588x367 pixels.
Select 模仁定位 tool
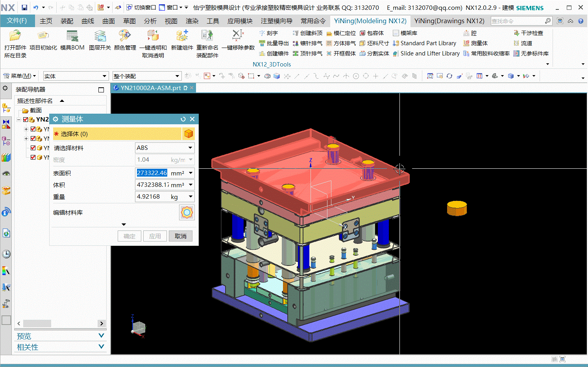pos(341,33)
